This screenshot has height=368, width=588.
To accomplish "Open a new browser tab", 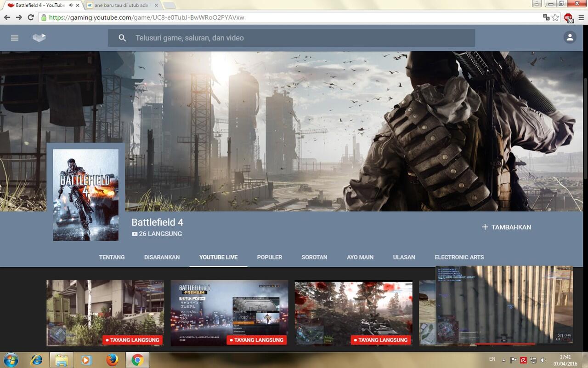I will point(169,6).
